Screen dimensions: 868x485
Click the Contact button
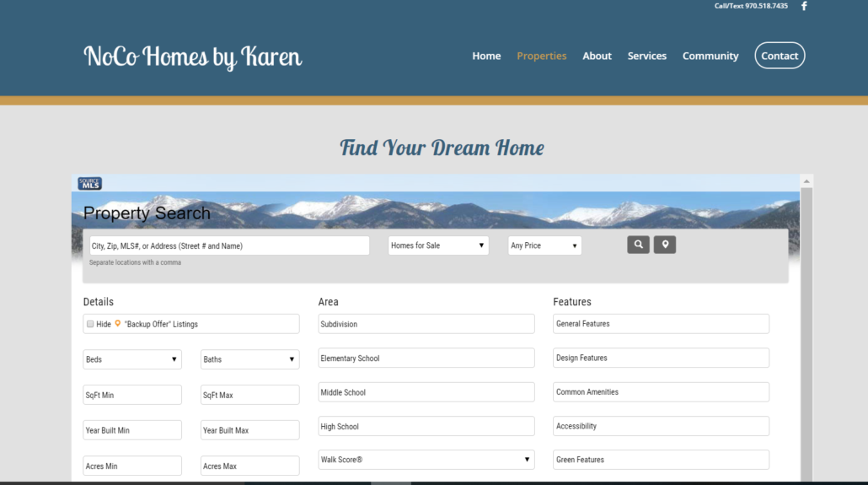780,56
